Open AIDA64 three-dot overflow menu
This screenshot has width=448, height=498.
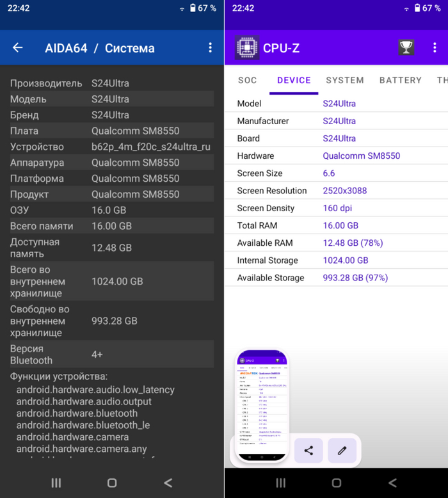tap(210, 48)
